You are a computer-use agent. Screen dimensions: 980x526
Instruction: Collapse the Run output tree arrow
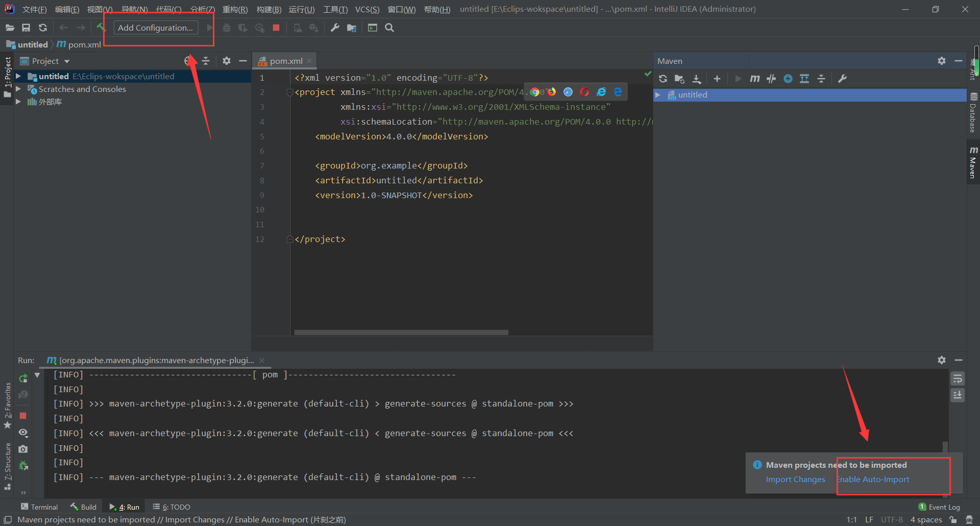pyautogui.click(x=37, y=375)
